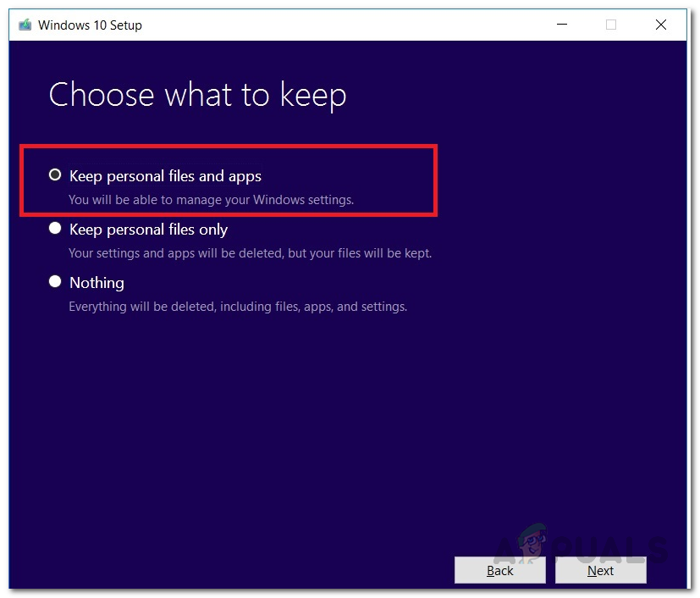Click the text "Your settings and apps will be deleted"
Screen dimensions: 700x598
[x=176, y=253]
